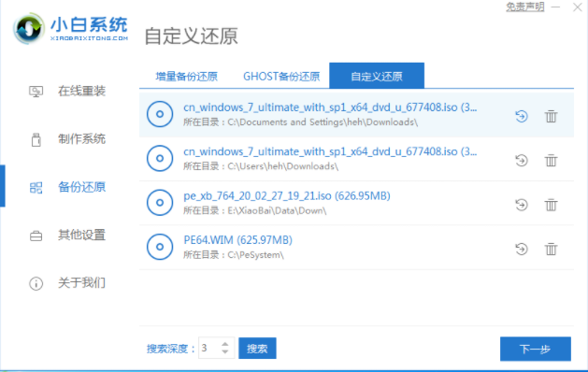Viewport: 588px width, 372px height.
Task: Open the 免责声明 link
Action: (525, 7)
